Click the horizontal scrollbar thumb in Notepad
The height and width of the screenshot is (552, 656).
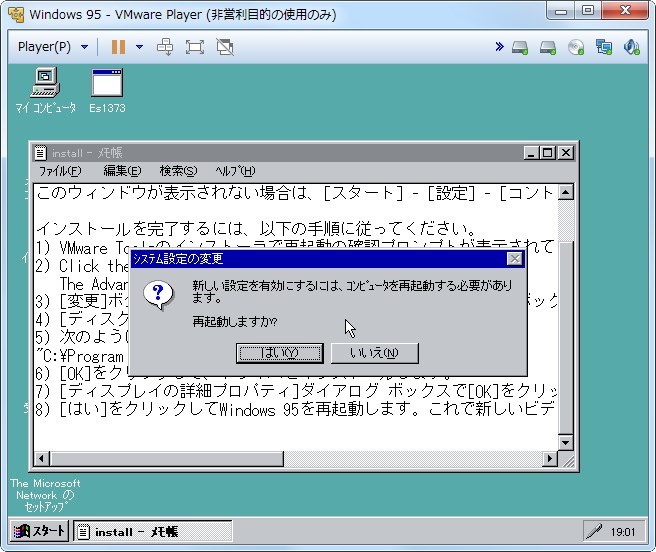click(x=166, y=459)
